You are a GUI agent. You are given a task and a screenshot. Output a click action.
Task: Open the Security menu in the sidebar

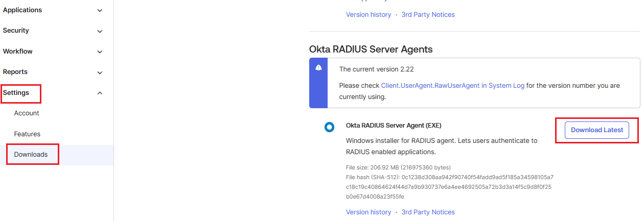16,31
